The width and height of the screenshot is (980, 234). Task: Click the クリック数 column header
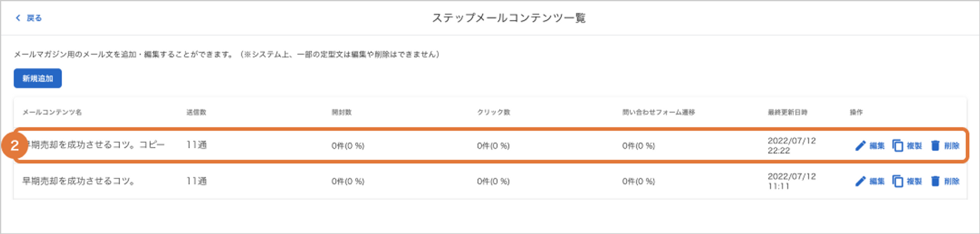(493, 112)
